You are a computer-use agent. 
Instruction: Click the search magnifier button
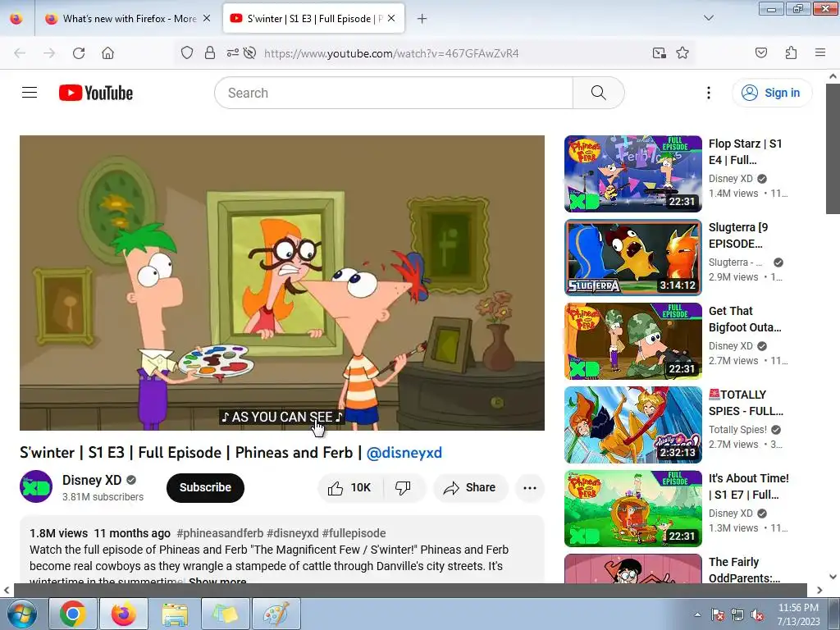tap(598, 93)
